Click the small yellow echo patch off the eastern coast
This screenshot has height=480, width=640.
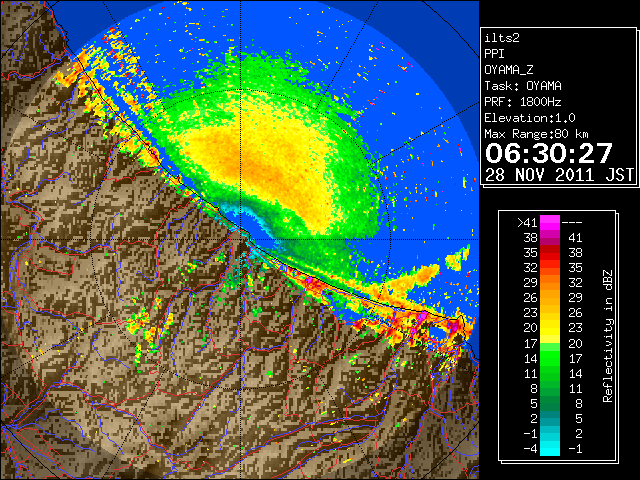[x=458, y=258]
